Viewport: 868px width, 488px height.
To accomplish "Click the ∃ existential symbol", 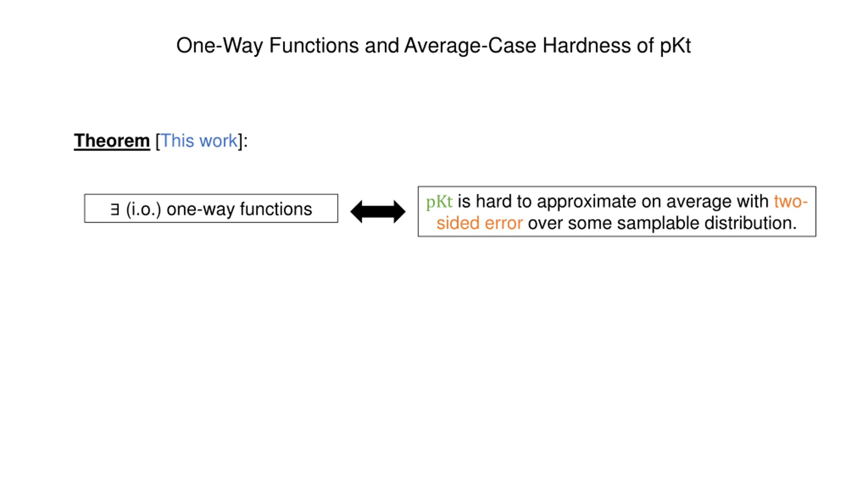I will (x=115, y=209).
